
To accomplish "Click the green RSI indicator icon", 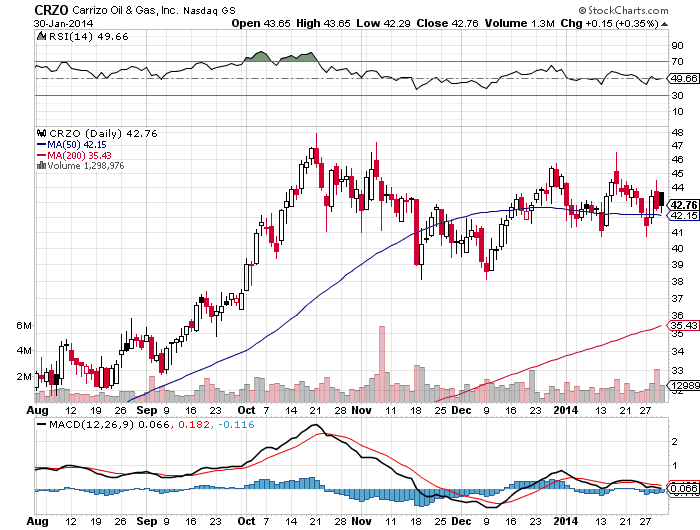I will point(41,36).
